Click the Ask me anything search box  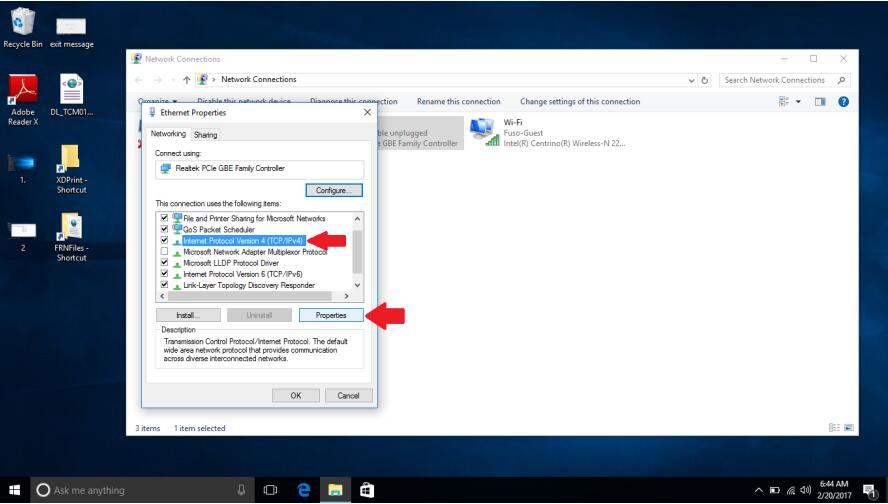point(141,490)
